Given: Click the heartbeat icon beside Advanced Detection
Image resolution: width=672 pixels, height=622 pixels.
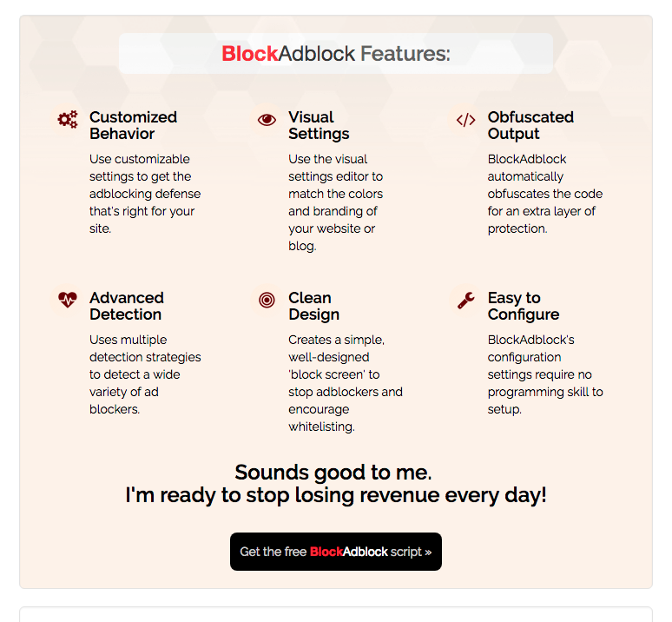Looking at the screenshot, I should [68, 300].
